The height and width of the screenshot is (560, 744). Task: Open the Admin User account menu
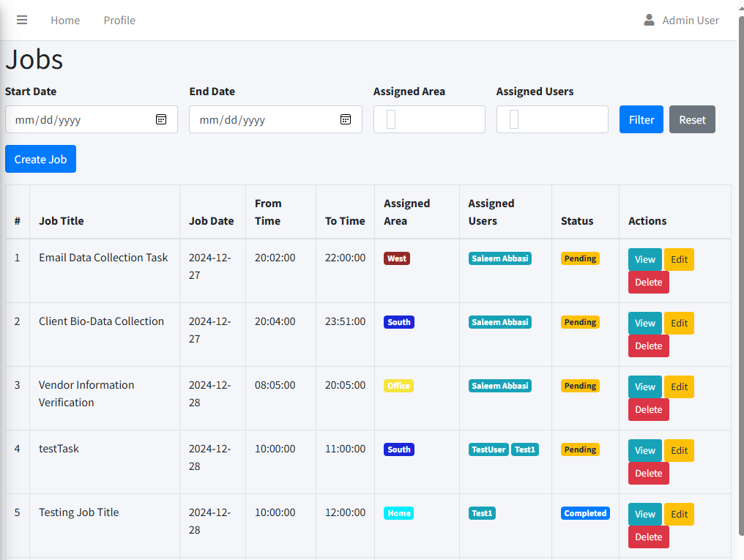[681, 20]
